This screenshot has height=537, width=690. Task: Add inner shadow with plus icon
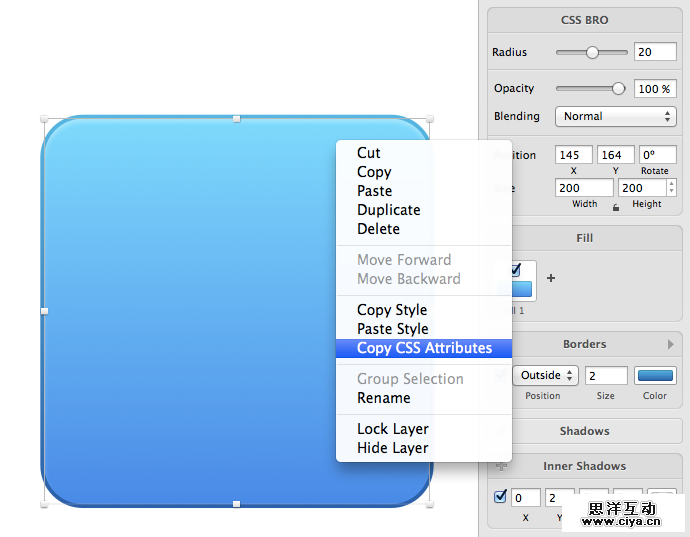[x=501, y=466]
